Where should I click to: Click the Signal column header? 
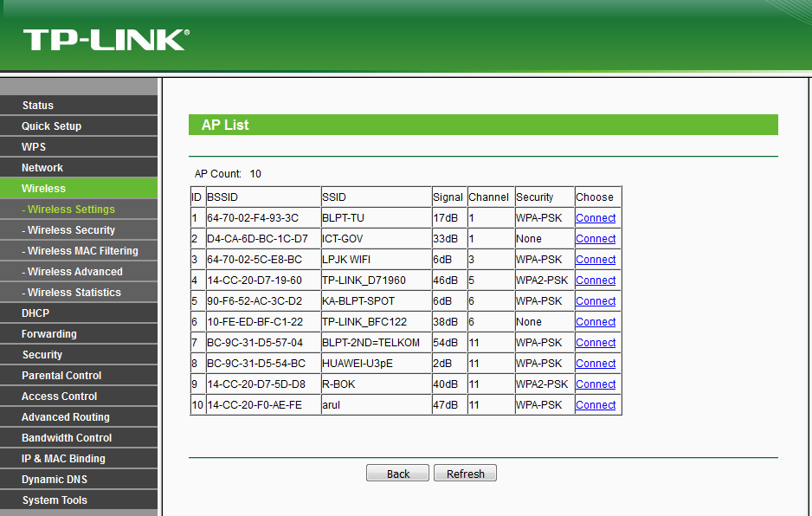[x=449, y=197]
